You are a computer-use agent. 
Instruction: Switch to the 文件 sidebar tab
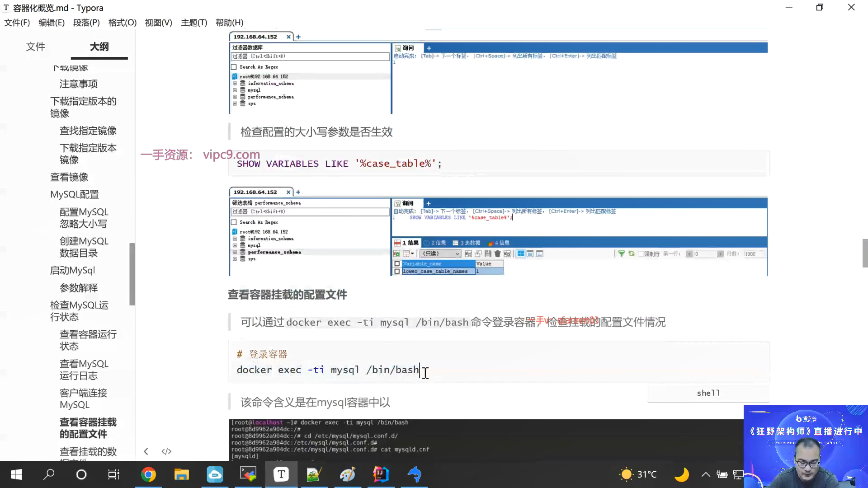click(x=35, y=47)
